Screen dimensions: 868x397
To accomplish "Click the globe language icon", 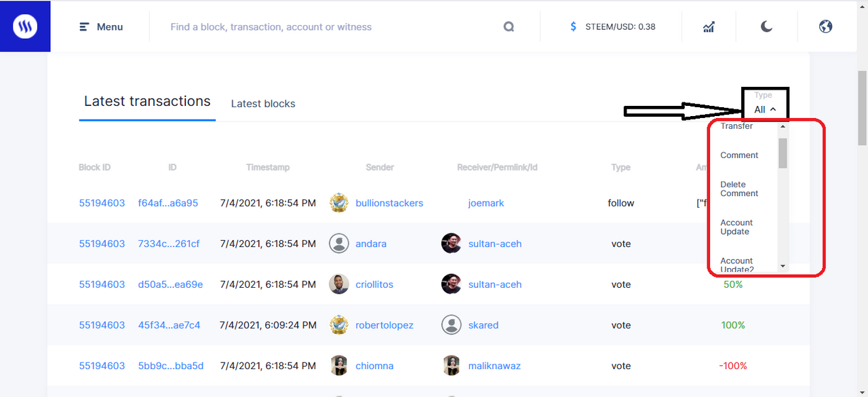I will point(825,27).
